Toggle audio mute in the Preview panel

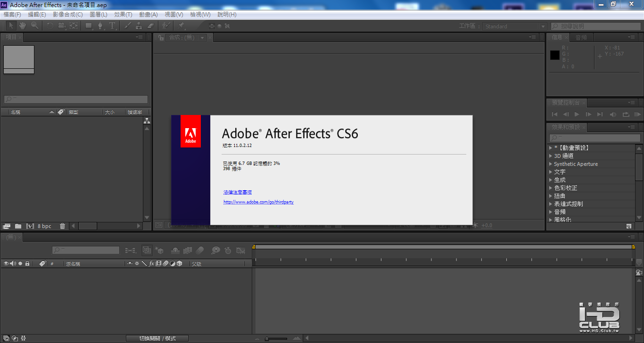click(613, 114)
